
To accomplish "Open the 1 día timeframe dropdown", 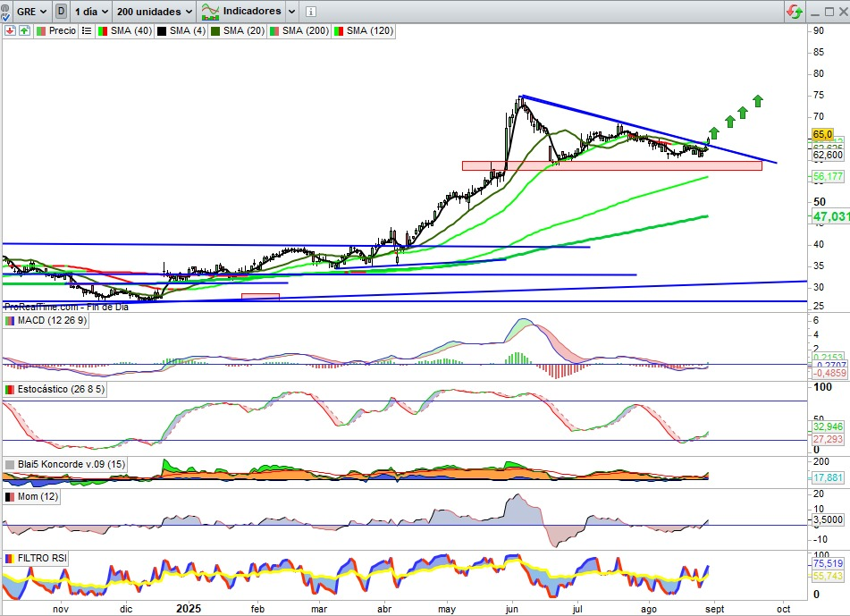I will [90, 12].
